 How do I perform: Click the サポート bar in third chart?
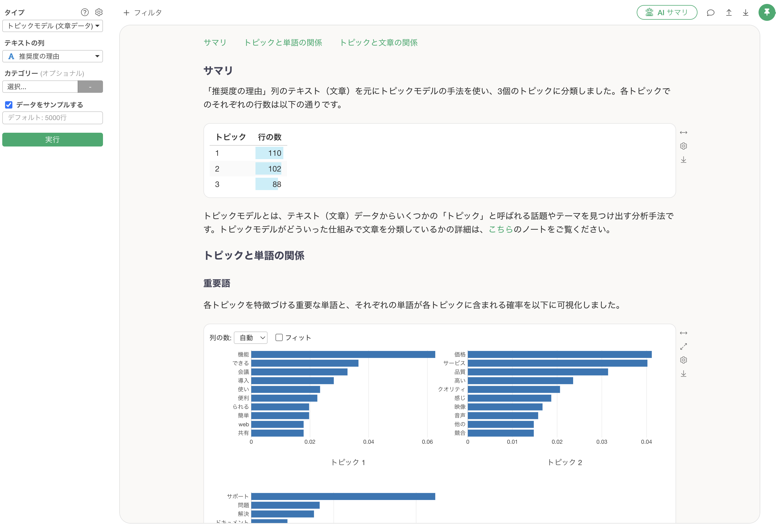(x=343, y=496)
